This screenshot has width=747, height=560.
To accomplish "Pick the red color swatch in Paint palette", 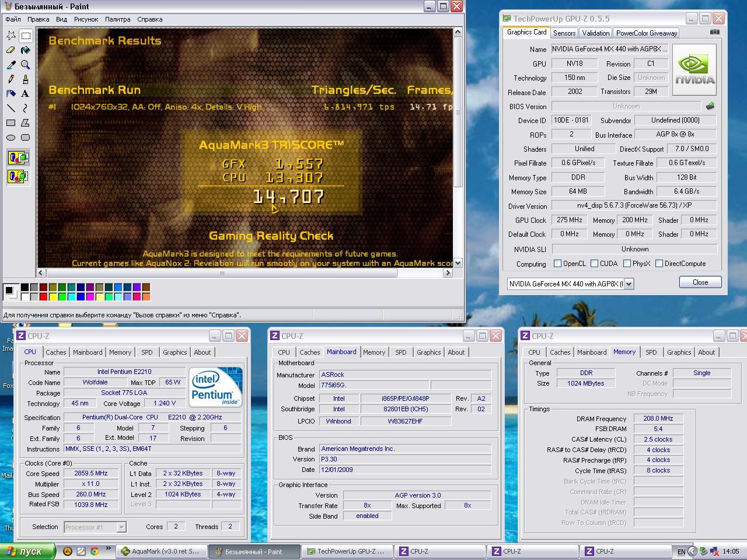I will coord(44,297).
